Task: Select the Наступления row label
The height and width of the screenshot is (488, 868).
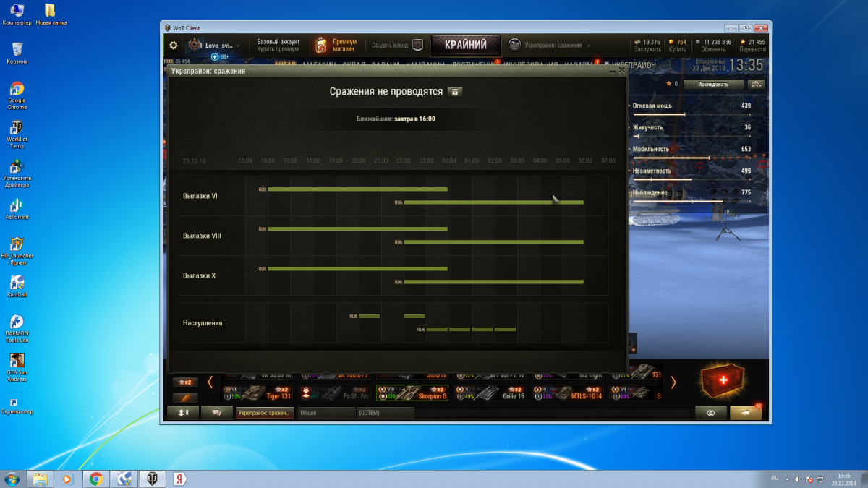Action: coord(203,323)
